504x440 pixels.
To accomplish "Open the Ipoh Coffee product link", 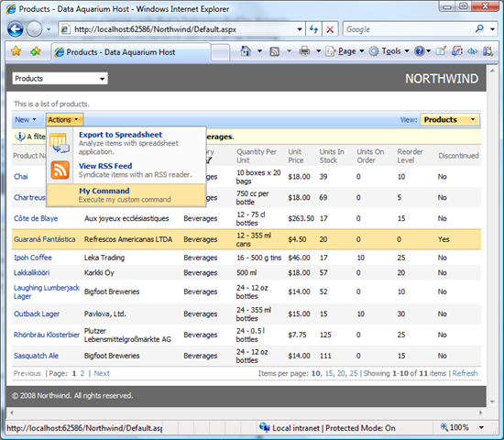I will (33, 258).
